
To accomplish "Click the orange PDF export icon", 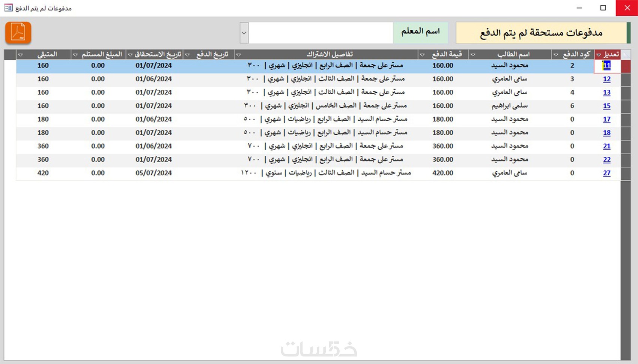I will (18, 33).
